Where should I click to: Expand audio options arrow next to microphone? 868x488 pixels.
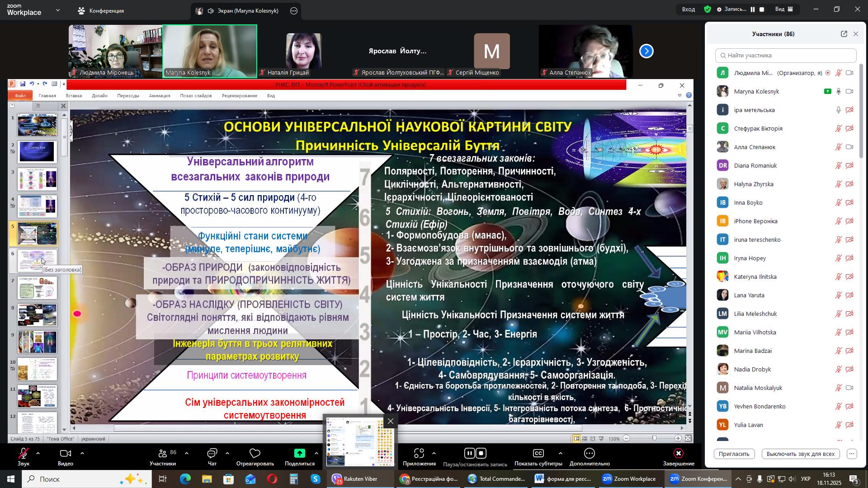coord(38,453)
